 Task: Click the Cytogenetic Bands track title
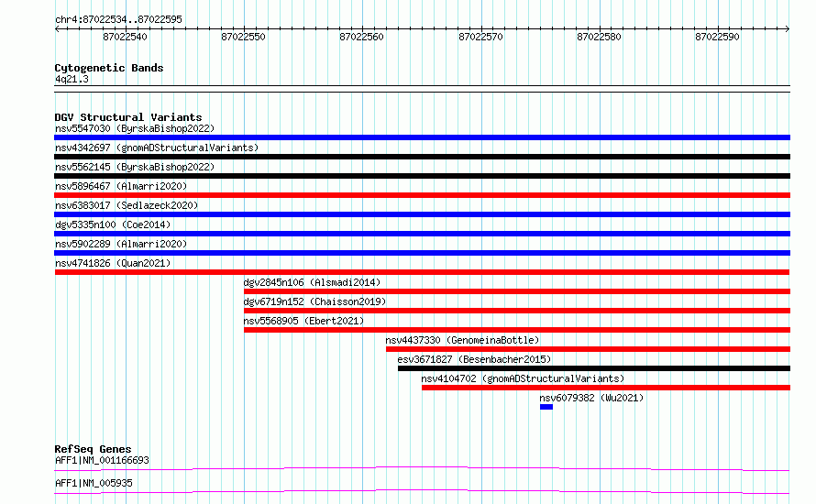point(109,68)
